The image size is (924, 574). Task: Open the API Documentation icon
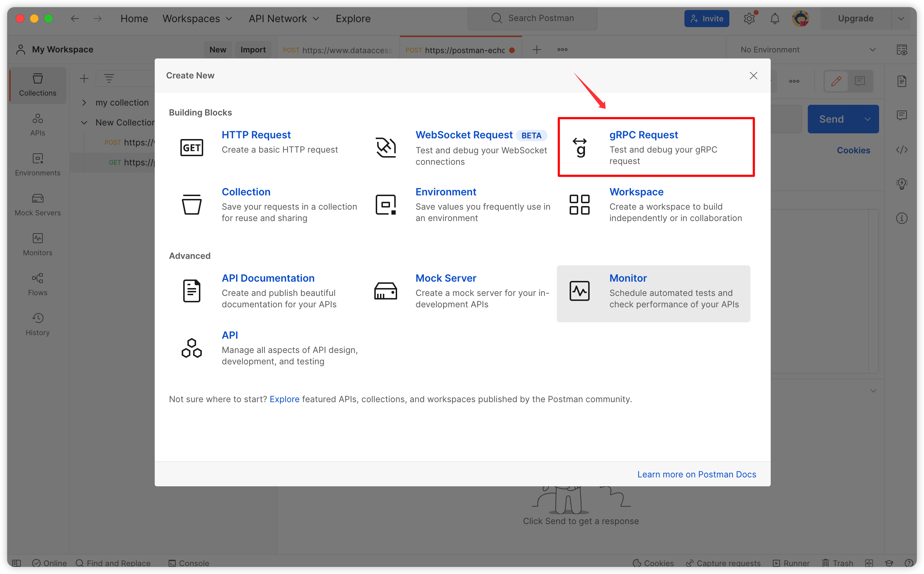[192, 291]
